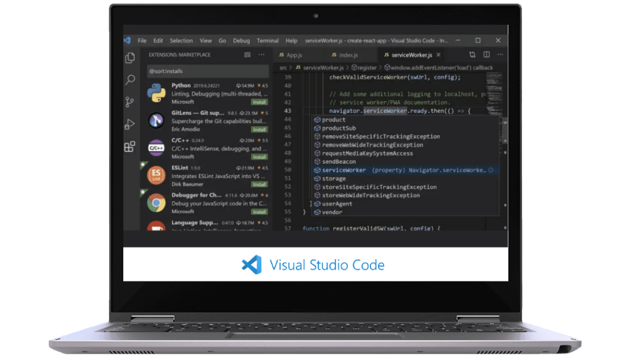
Task: Open the register breadcrumb dropdown
Action: [364, 68]
